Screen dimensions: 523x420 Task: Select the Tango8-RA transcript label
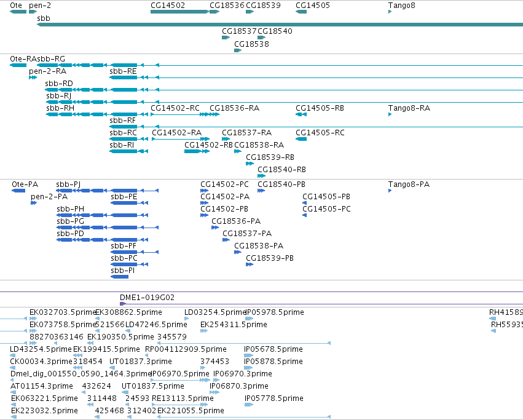tap(409, 108)
